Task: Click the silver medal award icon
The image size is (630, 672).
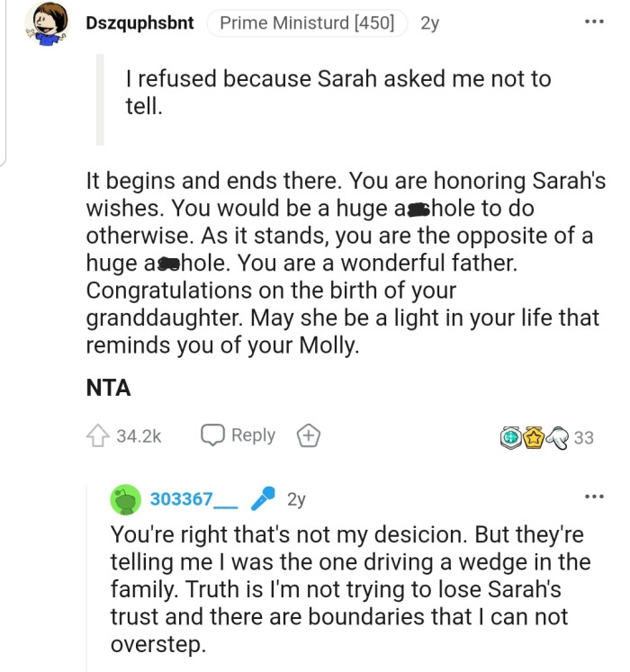Action: [x=511, y=438]
